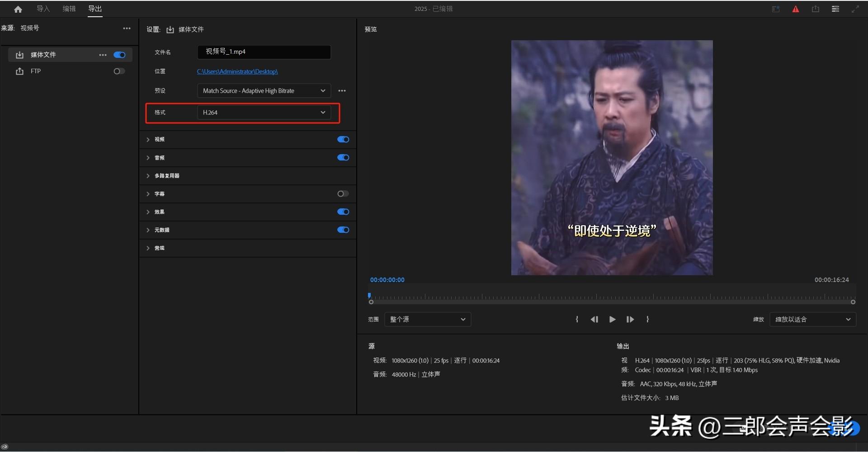Step forward one frame

click(x=630, y=320)
